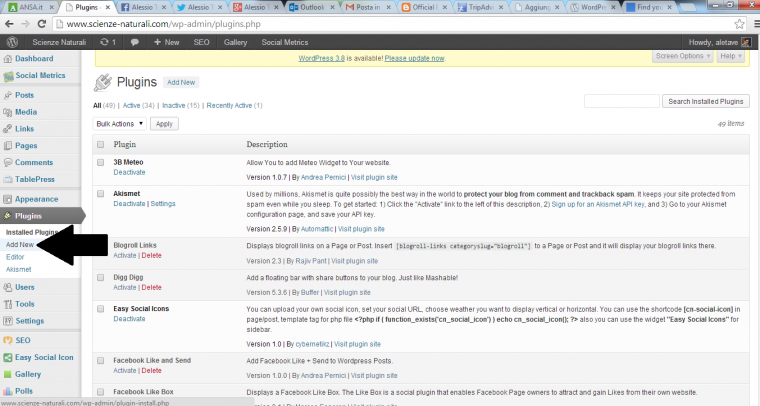Open Gallery item in admin bar
The height and width of the screenshot is (406, 760).
point(235,42)
